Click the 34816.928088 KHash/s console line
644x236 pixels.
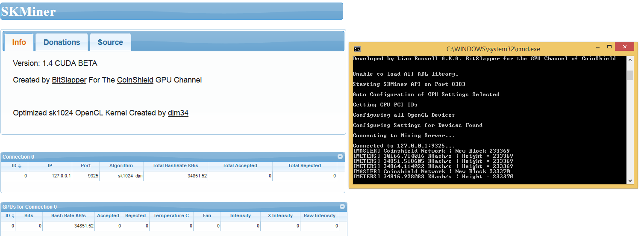click(433, 177)
